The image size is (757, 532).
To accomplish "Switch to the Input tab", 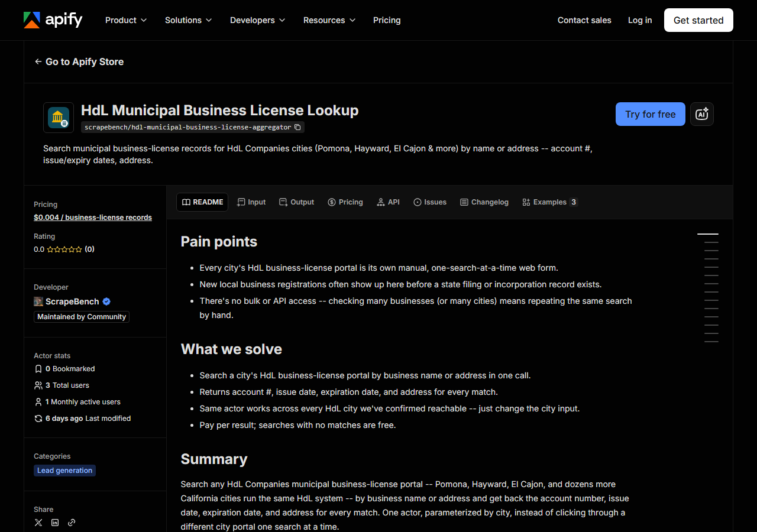I will pyautogui.click(x=251, y=202).
